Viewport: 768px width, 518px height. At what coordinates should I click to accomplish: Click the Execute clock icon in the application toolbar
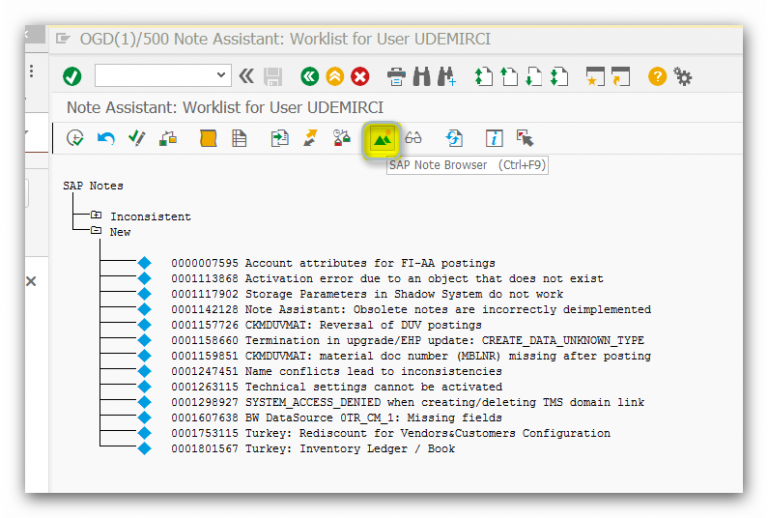point(75,139)
